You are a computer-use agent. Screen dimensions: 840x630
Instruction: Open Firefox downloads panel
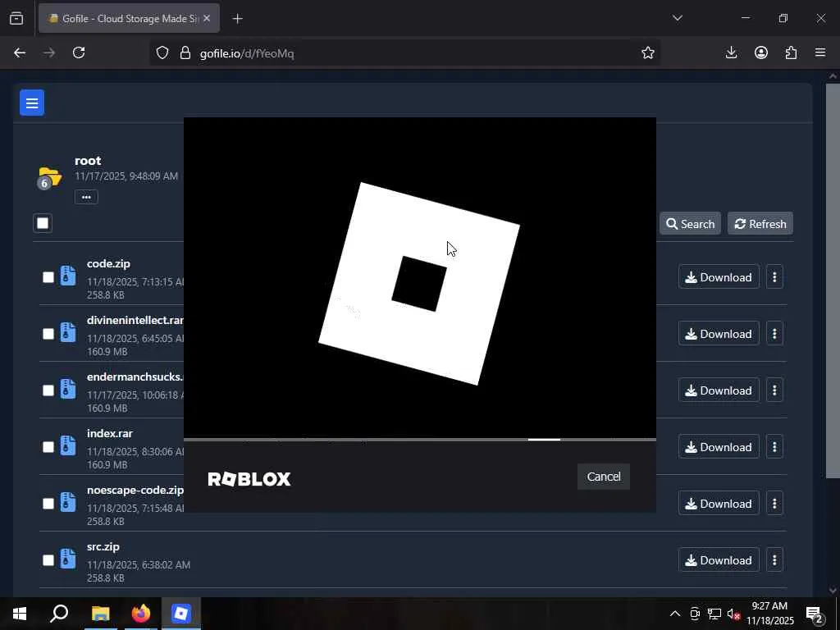[731, 52]
